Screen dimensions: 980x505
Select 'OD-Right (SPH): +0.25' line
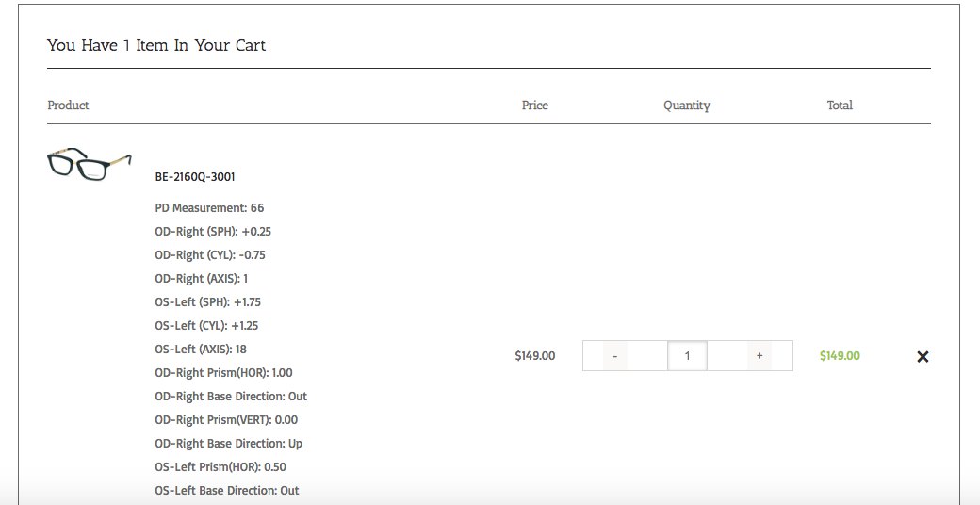click(213, 231)
